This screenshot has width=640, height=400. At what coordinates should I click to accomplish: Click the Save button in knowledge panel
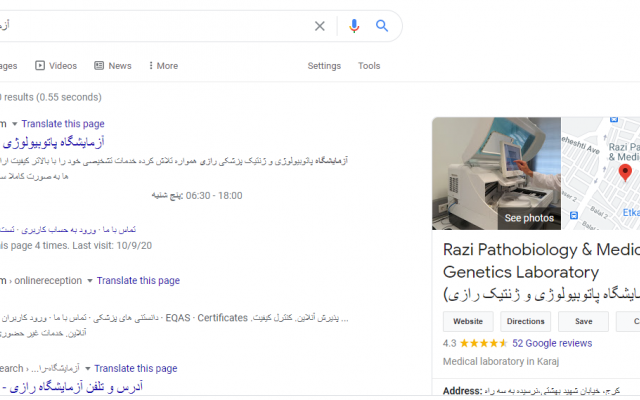tap(583, 322)
